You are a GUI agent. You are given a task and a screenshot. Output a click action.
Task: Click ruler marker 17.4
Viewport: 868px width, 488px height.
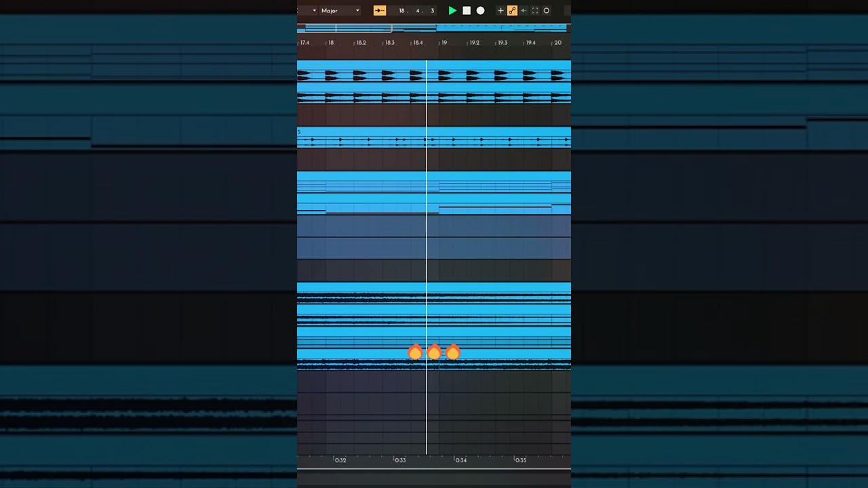tap(304, 43)
